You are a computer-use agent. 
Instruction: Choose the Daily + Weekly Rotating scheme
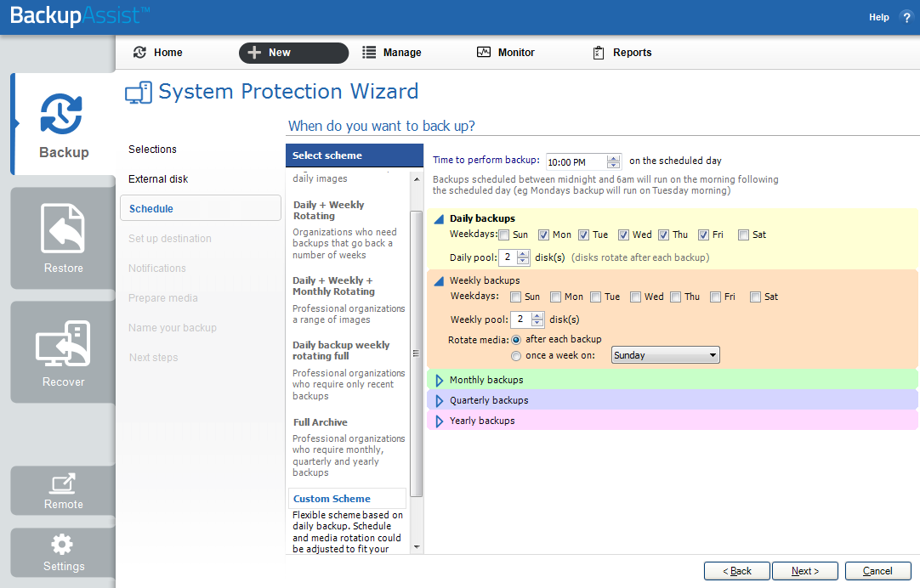[x=328, y=211]
